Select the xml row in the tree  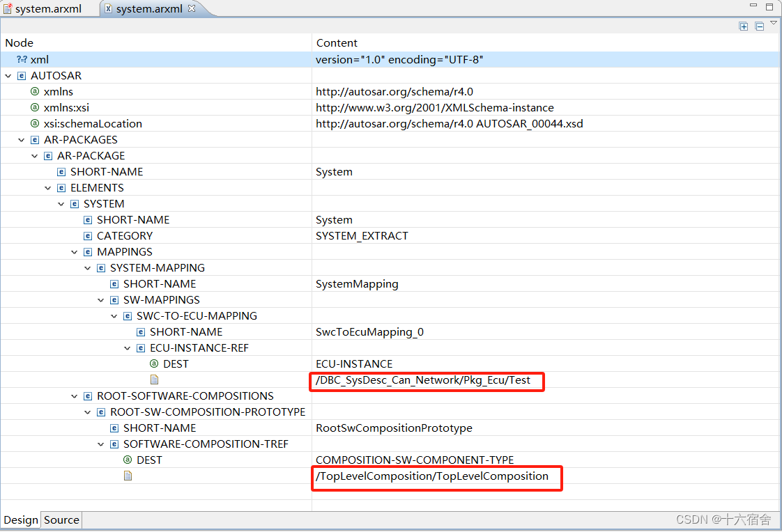click(x=390, y=59)
